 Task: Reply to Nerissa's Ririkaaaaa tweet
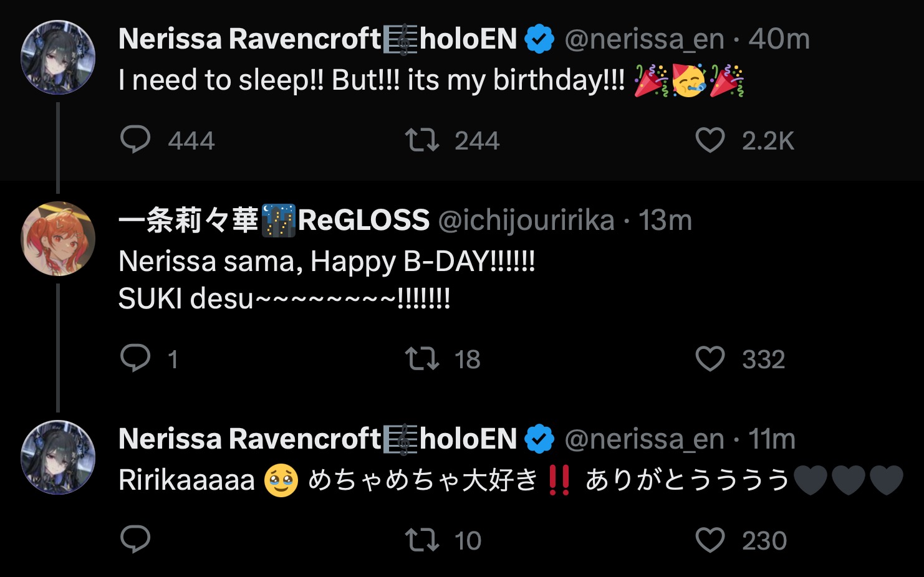(x=135, y=540)
